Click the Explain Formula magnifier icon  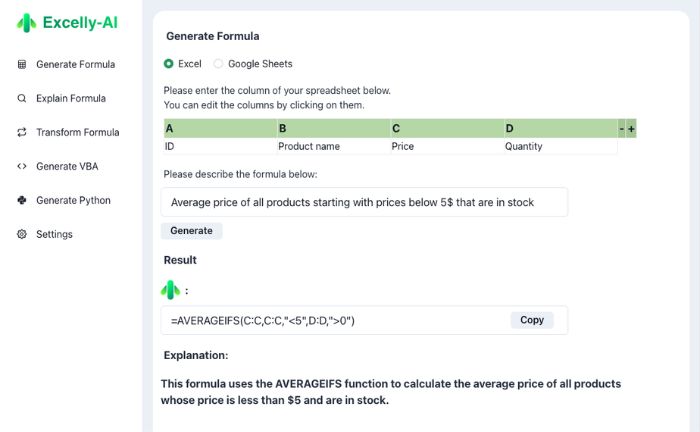click(x=22, y=98)
